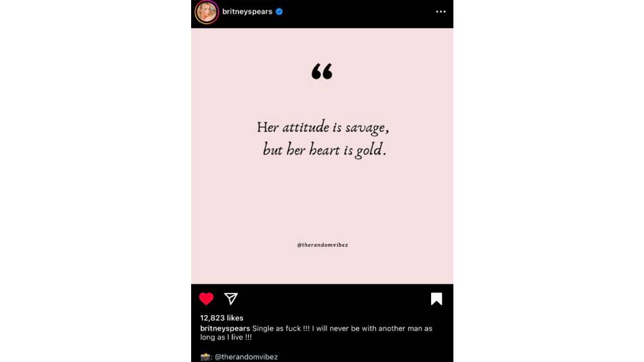Viewport: 644px width, 362px height.
Task: Select the word "gold" in the quote
Action: click(x=369, y=150)
